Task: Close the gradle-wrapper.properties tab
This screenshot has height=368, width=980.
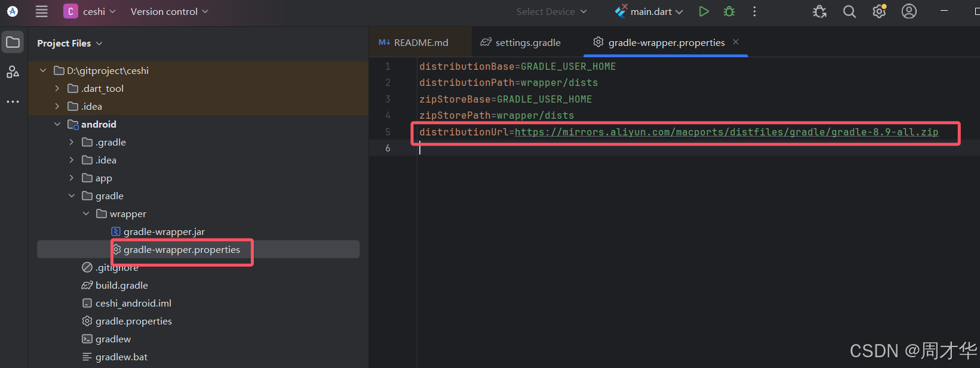Action: tap(736, 42)
